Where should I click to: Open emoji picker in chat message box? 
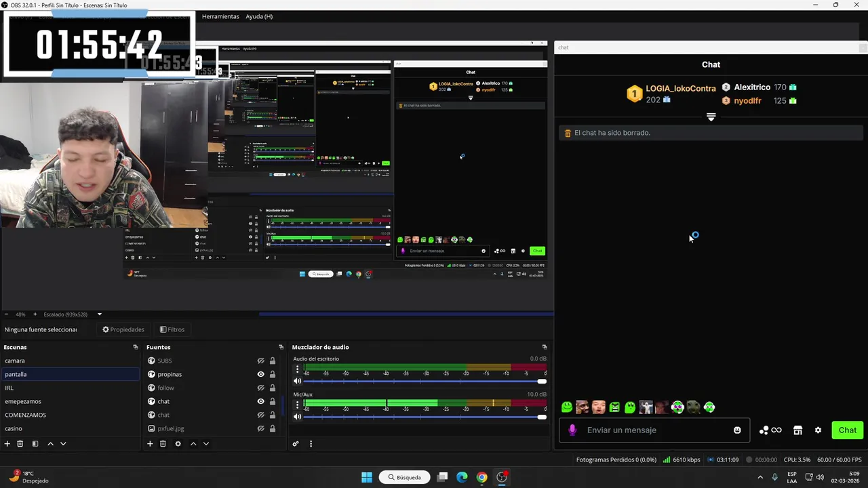click(x=737, y=430)
